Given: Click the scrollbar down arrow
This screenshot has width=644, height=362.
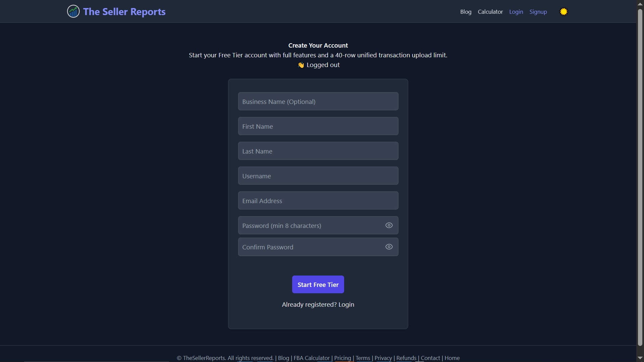Looking at the screenshot, I should (x=640, y=358).
